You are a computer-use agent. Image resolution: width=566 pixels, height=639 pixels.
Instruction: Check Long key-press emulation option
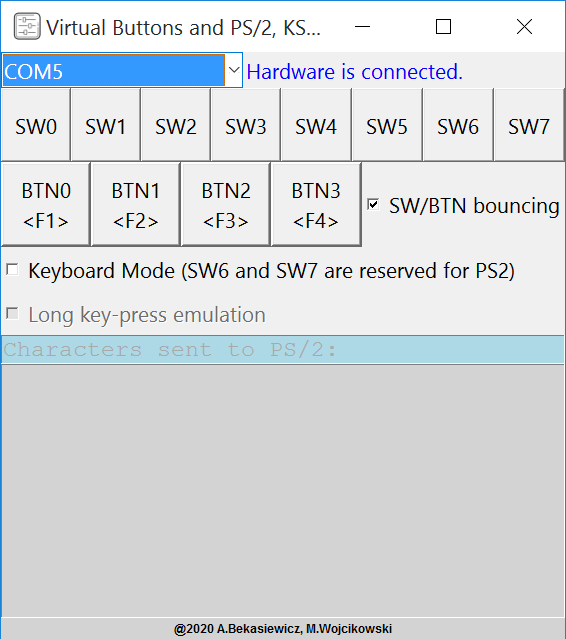coord(13,314)
